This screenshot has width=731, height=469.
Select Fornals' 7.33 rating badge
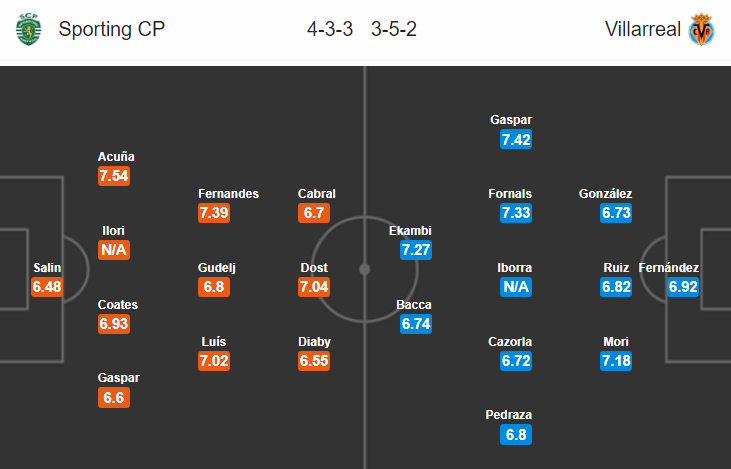click(516, 213)
